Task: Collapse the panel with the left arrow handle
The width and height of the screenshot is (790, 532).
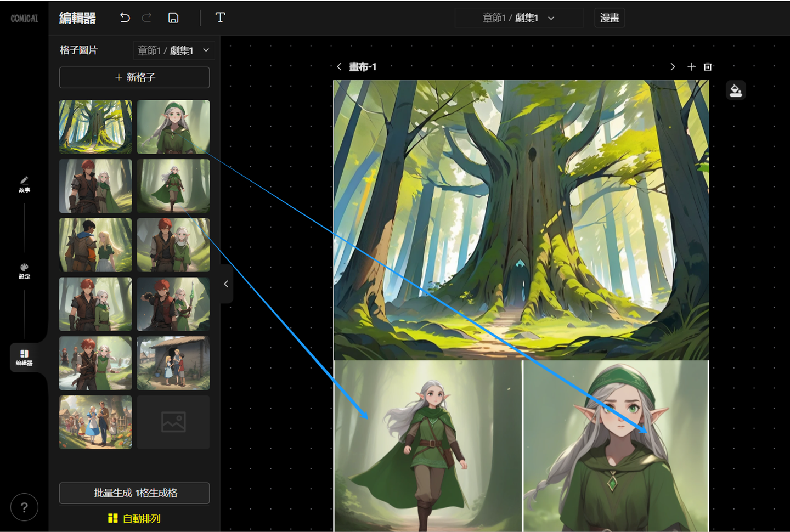Action: (226, 284)
